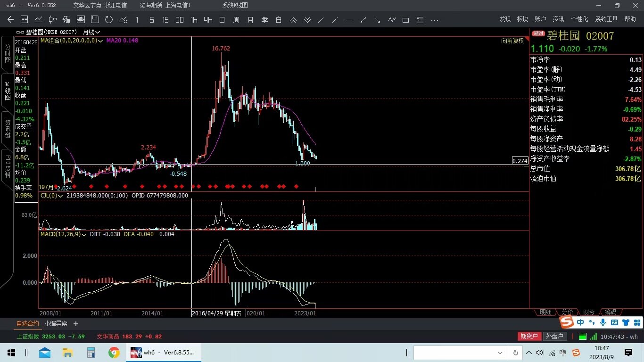The width and height of the screenshot is (644, 362).
Task: Select the 15-minute period button
Action: click(165, 20)
